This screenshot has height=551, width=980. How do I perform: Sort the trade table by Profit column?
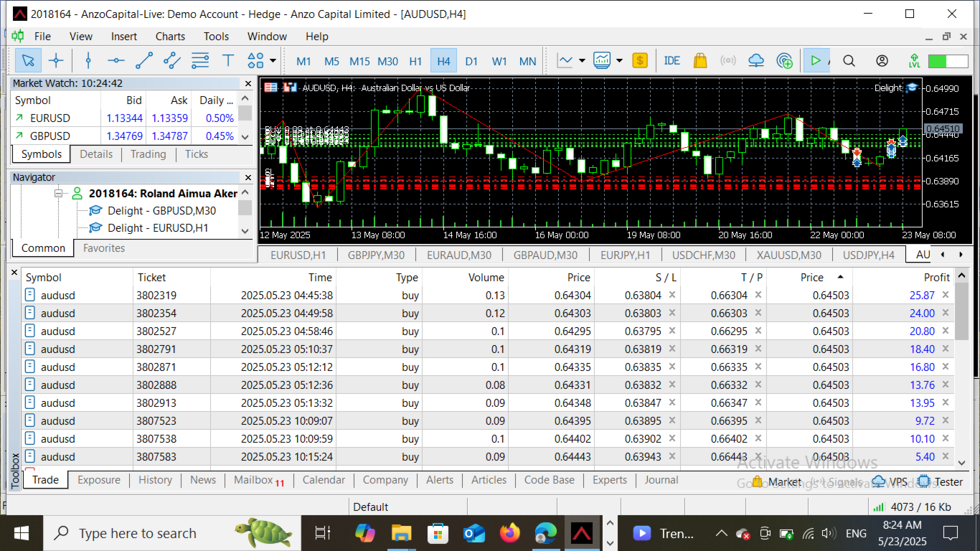[x=936, y=277]
